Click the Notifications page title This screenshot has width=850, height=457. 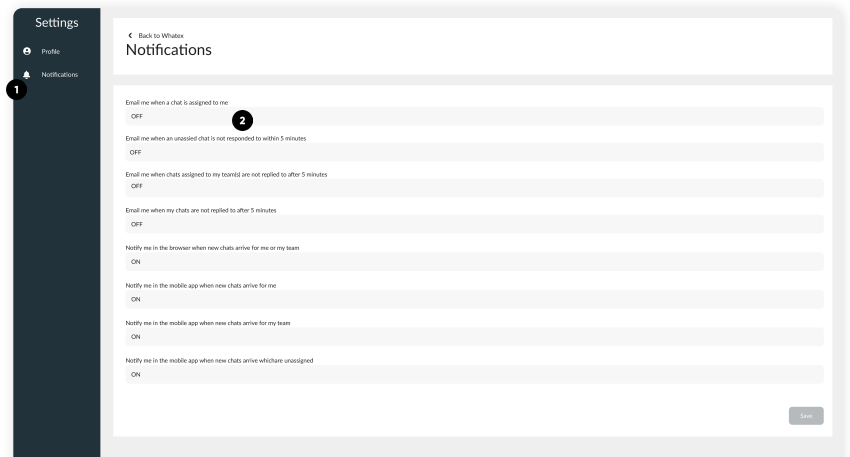pyautogui.click(x=169, y=51)
